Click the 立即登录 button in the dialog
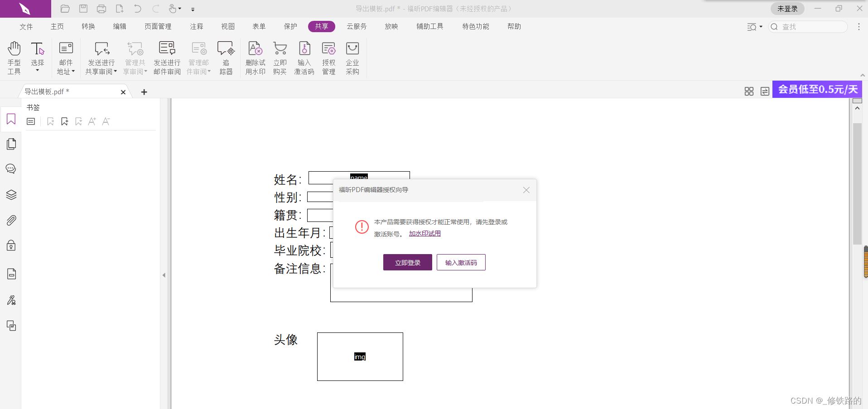Screen dimensions: 868x409 407,262
